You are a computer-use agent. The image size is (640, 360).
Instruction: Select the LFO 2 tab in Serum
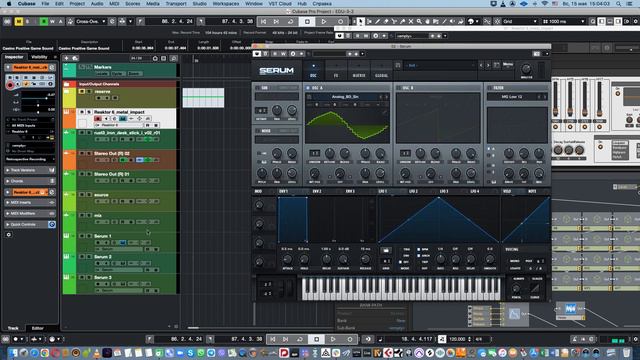(413, 191)
